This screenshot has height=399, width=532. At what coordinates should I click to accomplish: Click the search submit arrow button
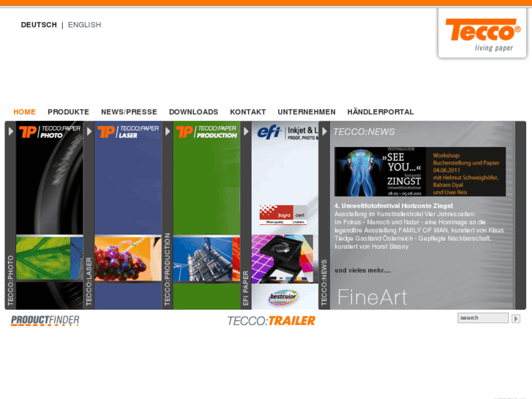[516, 318]
